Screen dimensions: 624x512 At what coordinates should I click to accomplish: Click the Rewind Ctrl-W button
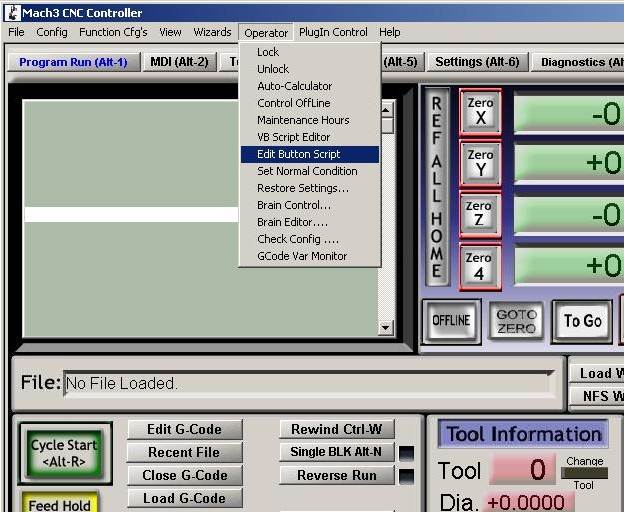336,429
